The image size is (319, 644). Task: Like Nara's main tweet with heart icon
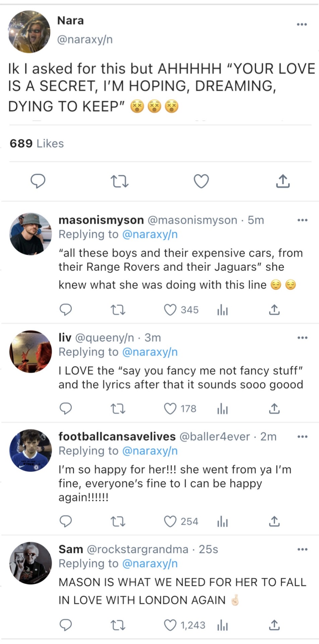[201, 181]
